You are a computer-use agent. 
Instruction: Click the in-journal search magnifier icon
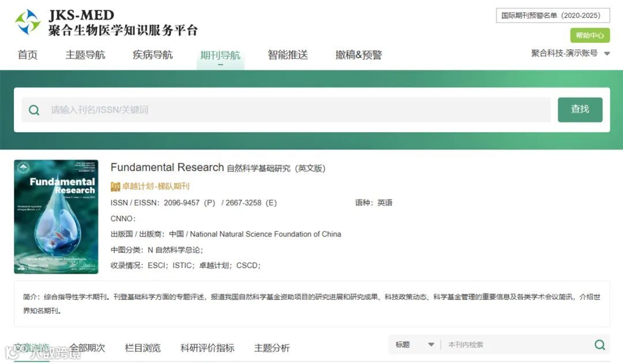click(599, 344)
